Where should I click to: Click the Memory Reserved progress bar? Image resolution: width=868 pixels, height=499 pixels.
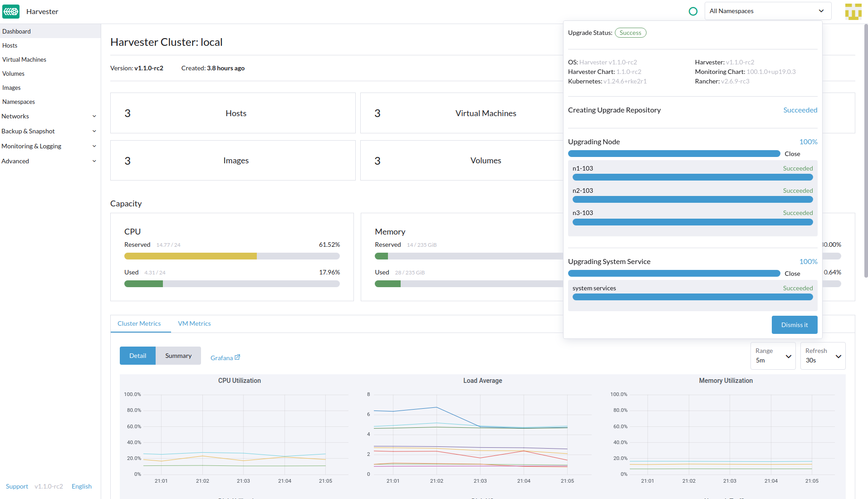click(x=469, y=256)
